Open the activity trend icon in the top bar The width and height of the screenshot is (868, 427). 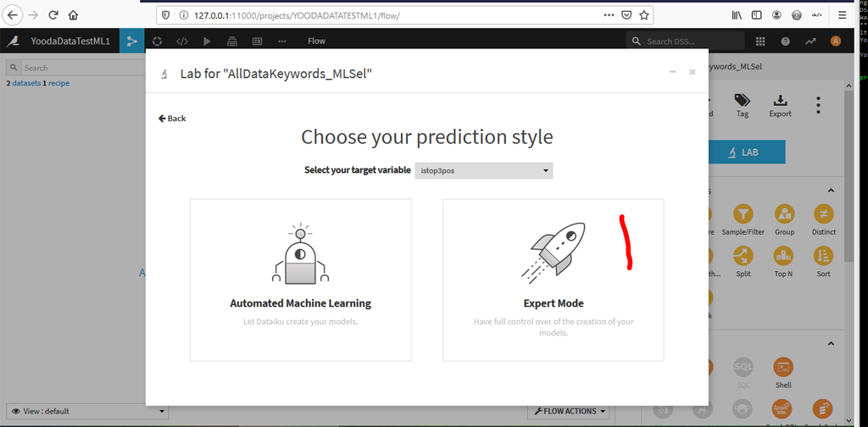(x=810, y=41)
